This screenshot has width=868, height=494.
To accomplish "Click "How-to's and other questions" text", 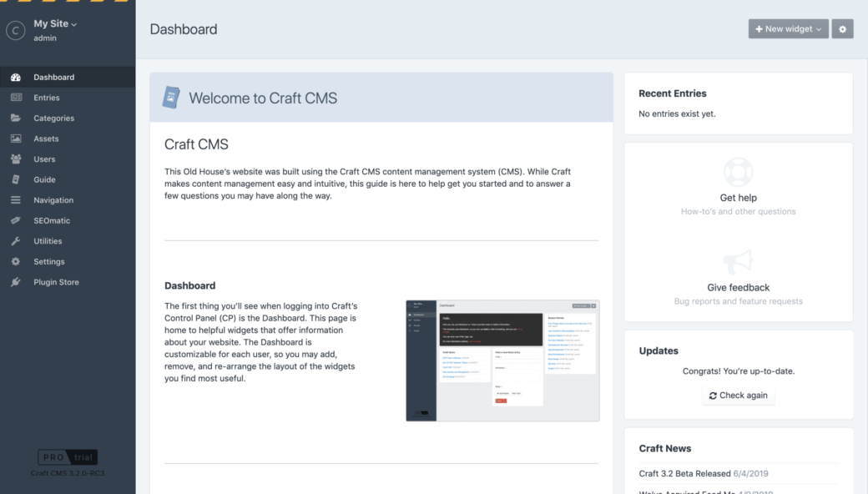I will 738,211.
